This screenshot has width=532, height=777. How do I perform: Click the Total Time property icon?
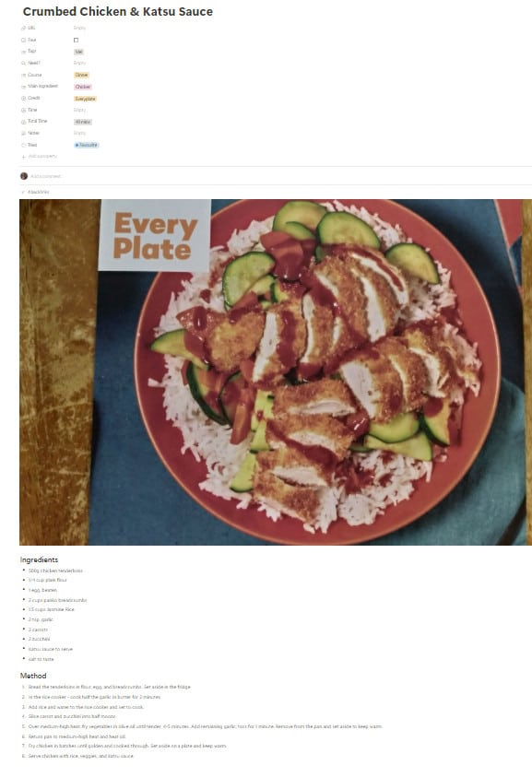point(23,122)
